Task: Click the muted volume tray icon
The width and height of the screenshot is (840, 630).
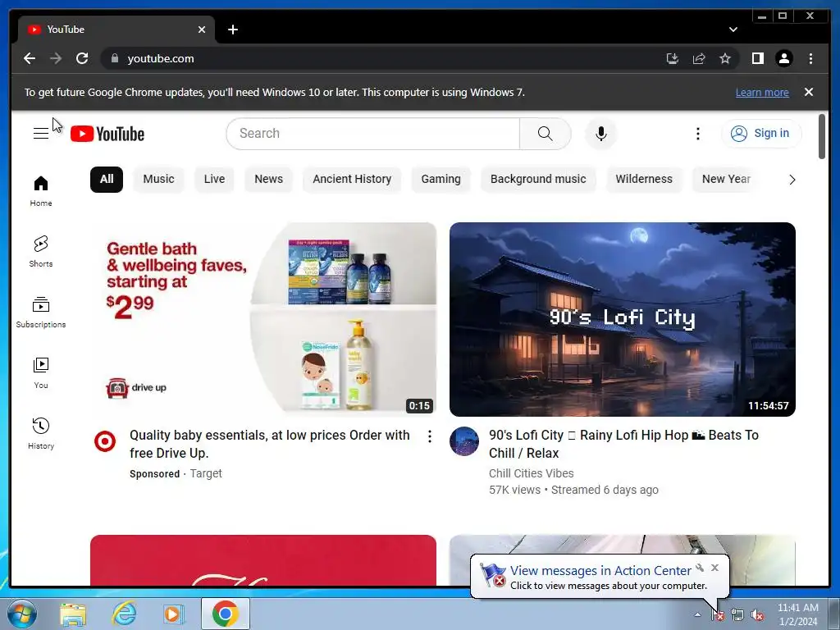Action: tap(757, 615)
